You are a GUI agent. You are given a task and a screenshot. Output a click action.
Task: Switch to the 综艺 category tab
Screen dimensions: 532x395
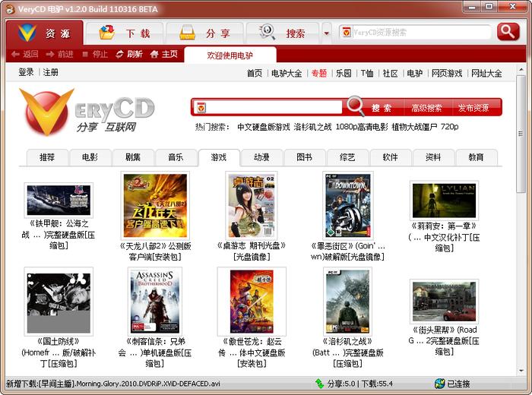tap(347, 157)
